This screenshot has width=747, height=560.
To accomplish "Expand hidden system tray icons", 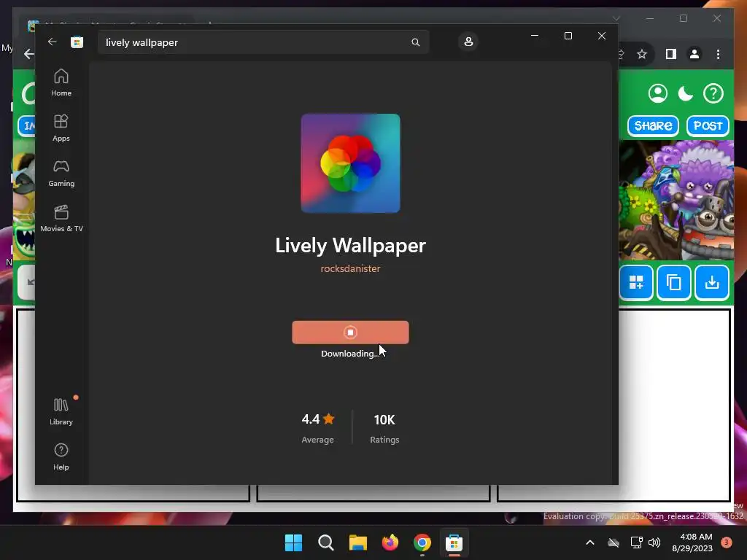I will tap(589, 542).
